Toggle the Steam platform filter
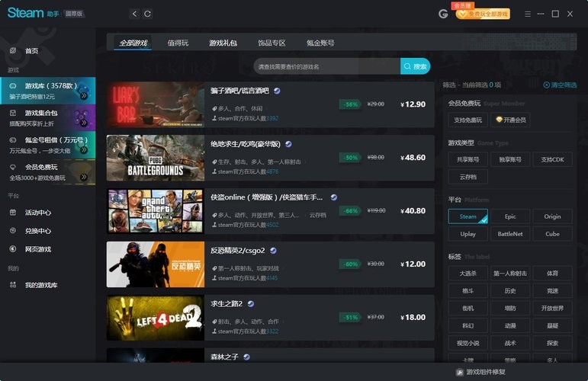This screenshot has height=381, width=588. pyautogui.click(x=468, y=216)
